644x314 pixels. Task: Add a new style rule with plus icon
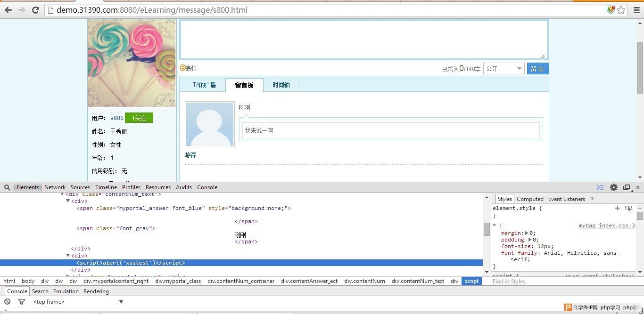(x=618, y=208)
